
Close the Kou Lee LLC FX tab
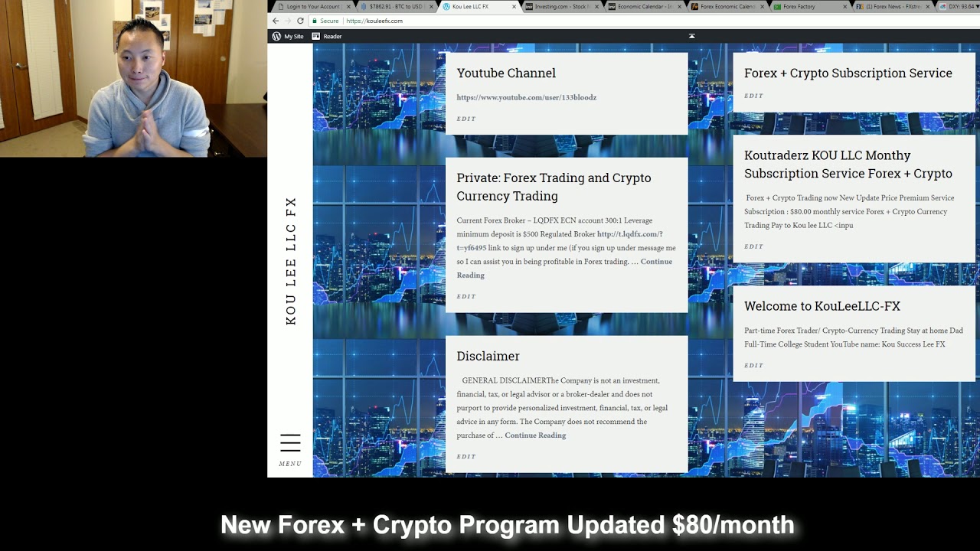click(x=512, y=6)
